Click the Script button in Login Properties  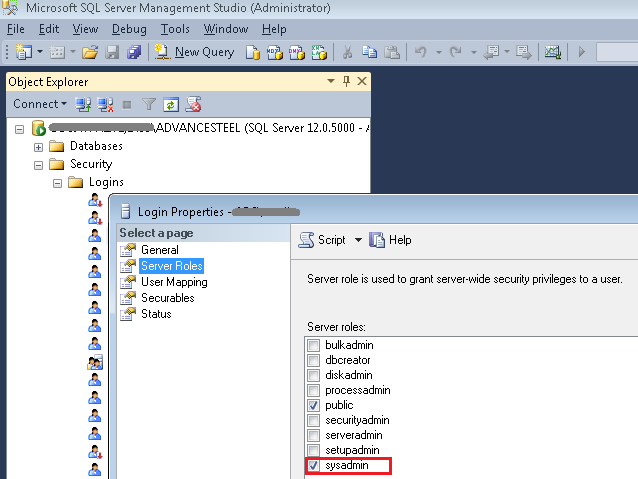[x=322, y=240]
